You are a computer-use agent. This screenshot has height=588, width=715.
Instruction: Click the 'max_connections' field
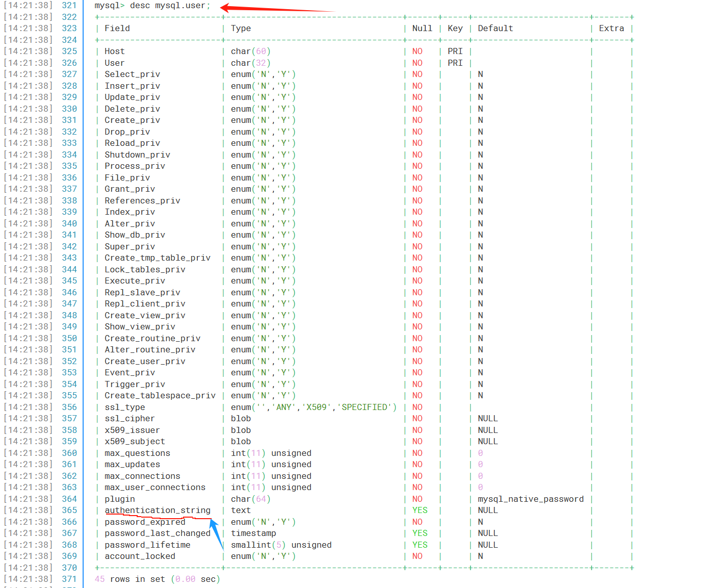tap(143, 476)
